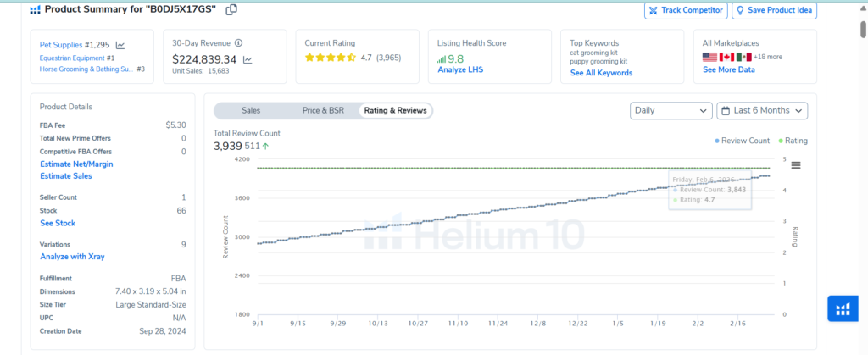
Task: Click the Canada flag icon
Action: (726, 57)
